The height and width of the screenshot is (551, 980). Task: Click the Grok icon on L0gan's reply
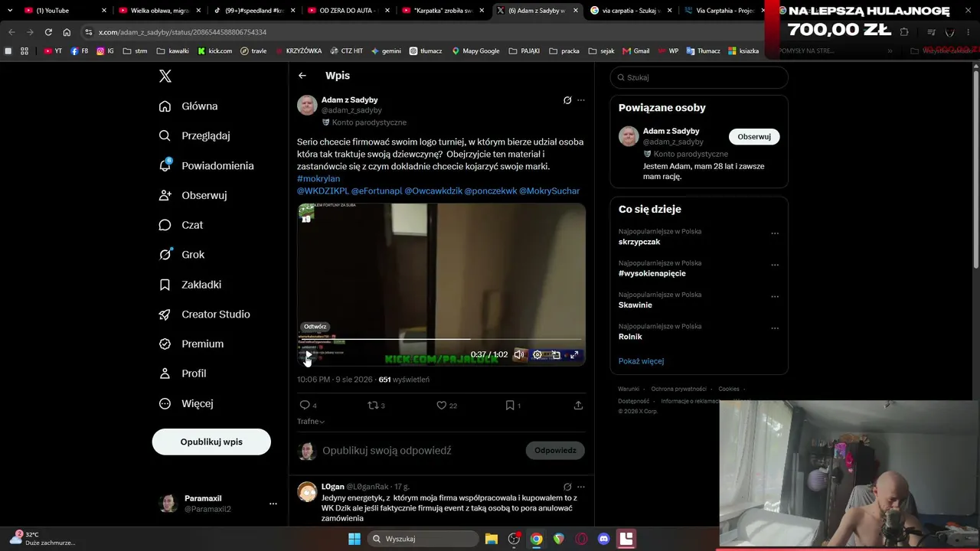point(567,487)
